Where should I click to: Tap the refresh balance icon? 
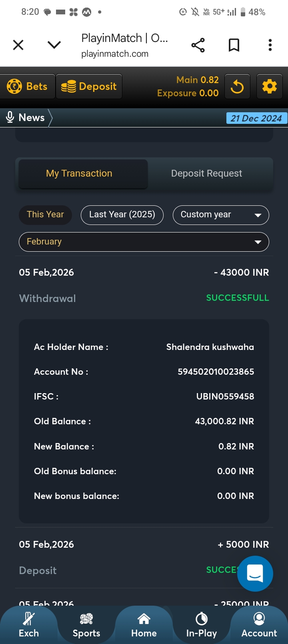[237, 86]
